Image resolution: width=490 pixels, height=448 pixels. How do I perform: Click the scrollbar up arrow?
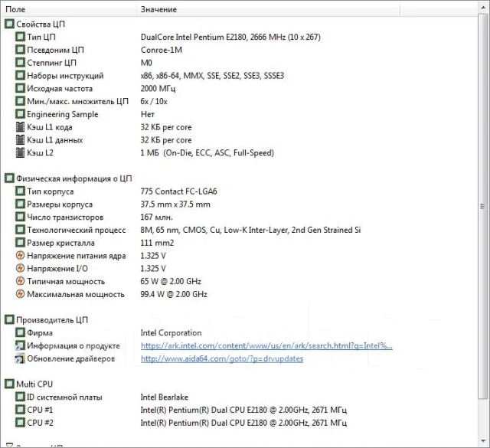tap(483, 8)
